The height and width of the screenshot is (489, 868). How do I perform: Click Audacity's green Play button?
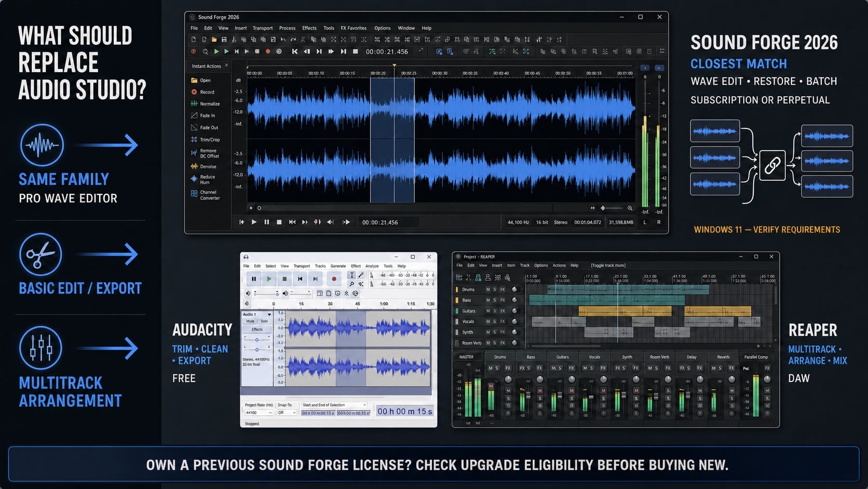pyautogui.click(x=269, y=279)
